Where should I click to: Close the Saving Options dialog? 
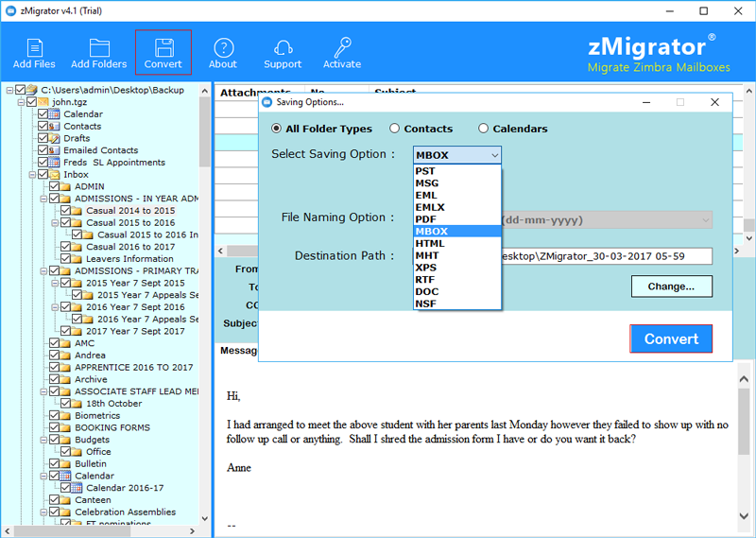(x=715, y=102)
